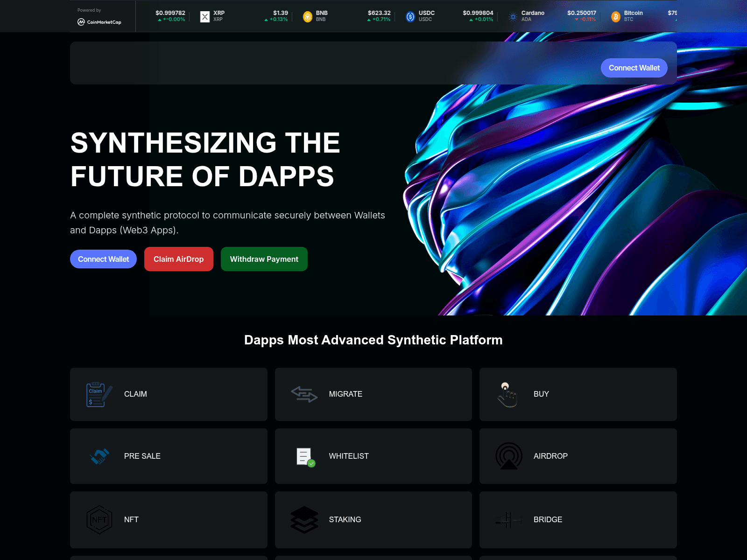Click the green Withdraw Payment button
This screenshot has height=560, width=747.
[x=264, y=259]
